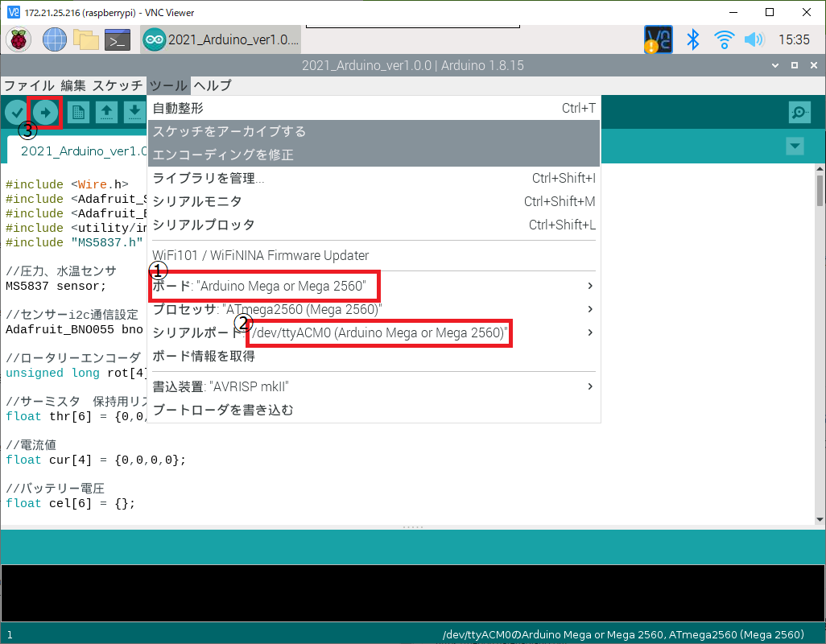Open the tab dropdown arrow in sketch tab bar
Image resolution: width=826 pixels, height=644 pixels.
click(x=795, y=146)
